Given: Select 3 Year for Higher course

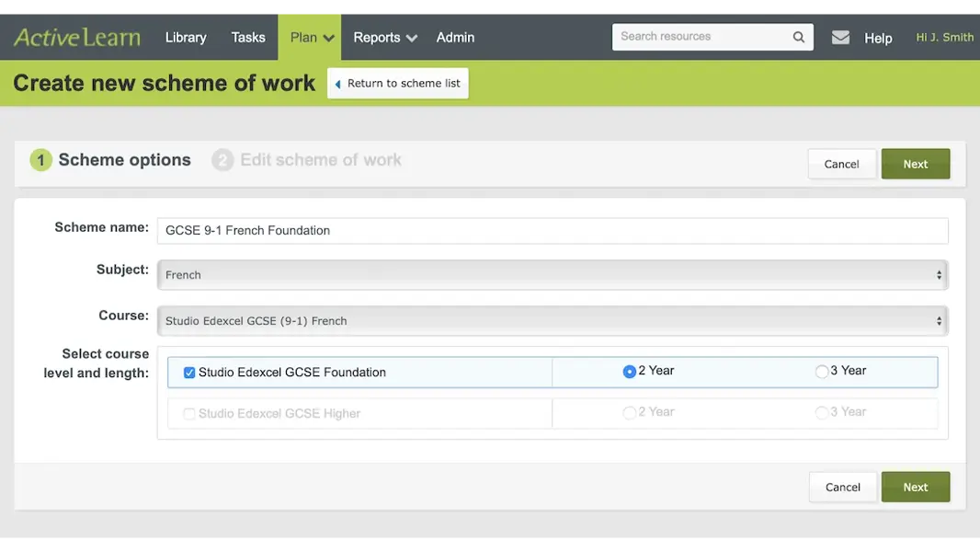Looking at the screenshot, I should [x=822, y=412].
